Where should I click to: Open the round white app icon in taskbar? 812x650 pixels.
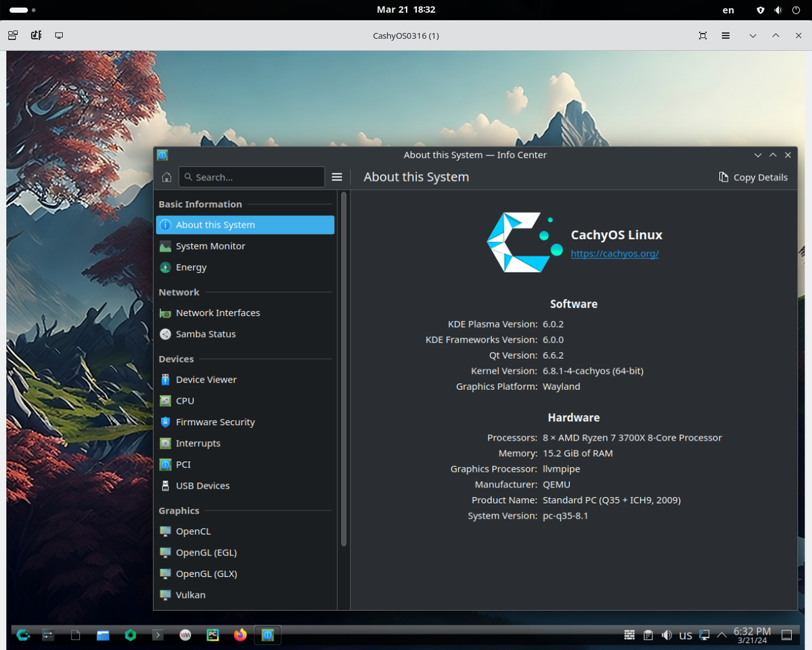(185, 635)
